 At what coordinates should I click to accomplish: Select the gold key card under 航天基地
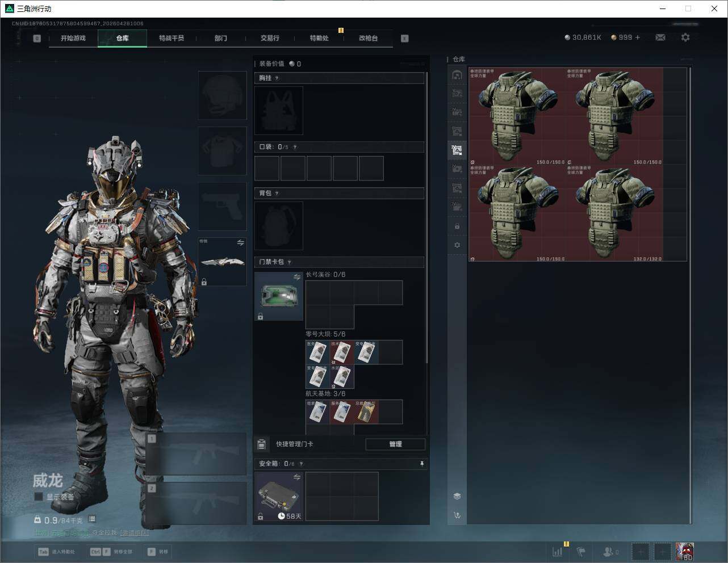[x=366, y=412]
